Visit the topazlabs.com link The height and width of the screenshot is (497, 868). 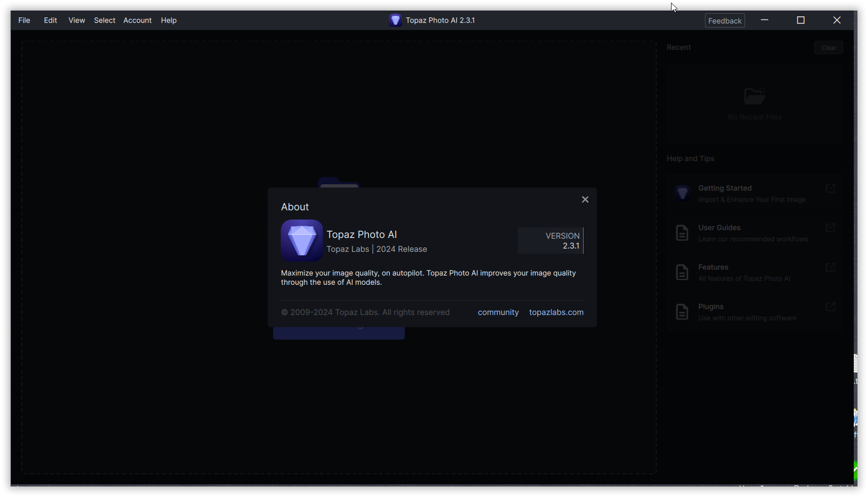[x=556, y=312]
